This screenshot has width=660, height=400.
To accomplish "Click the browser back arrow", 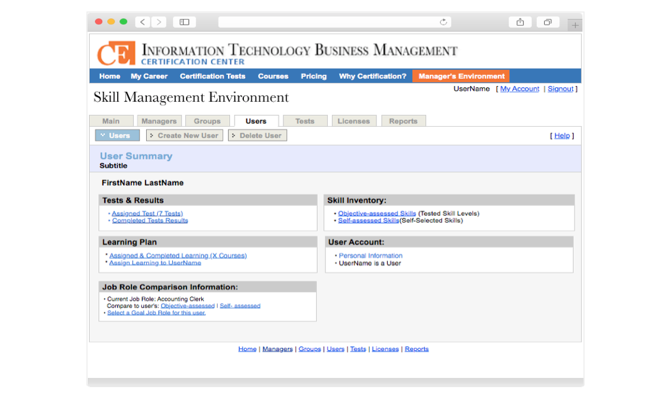I will coord(142,22).
